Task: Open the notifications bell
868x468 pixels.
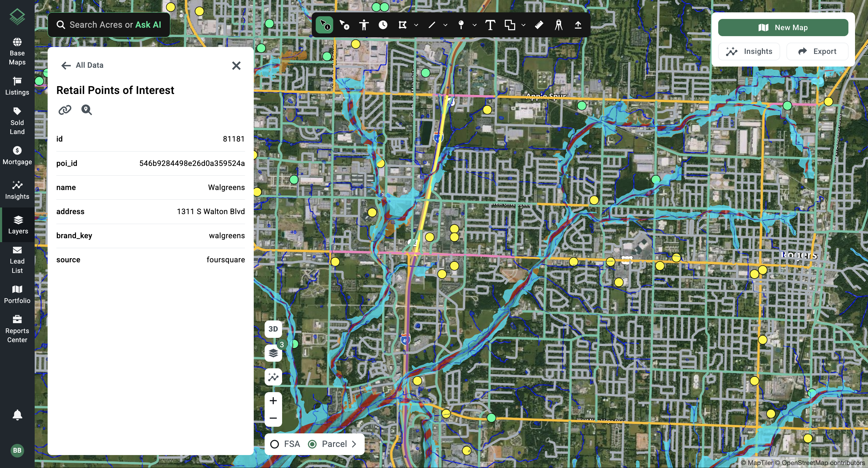Action: (17, 415)
